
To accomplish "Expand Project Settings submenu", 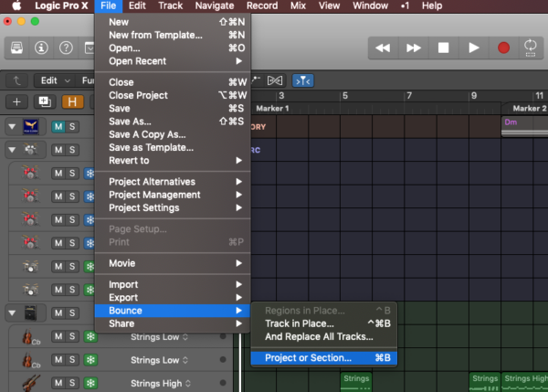I will 173,207.
